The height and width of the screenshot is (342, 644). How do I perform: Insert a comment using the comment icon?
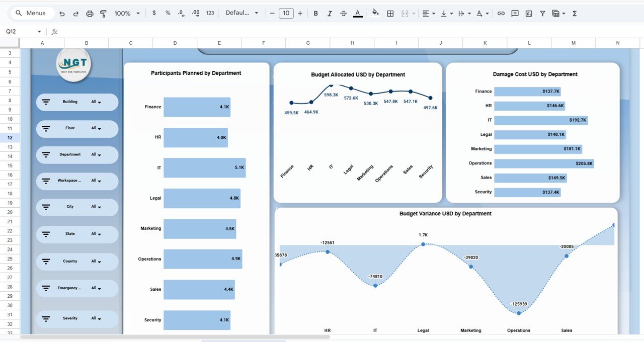(514, 13)
